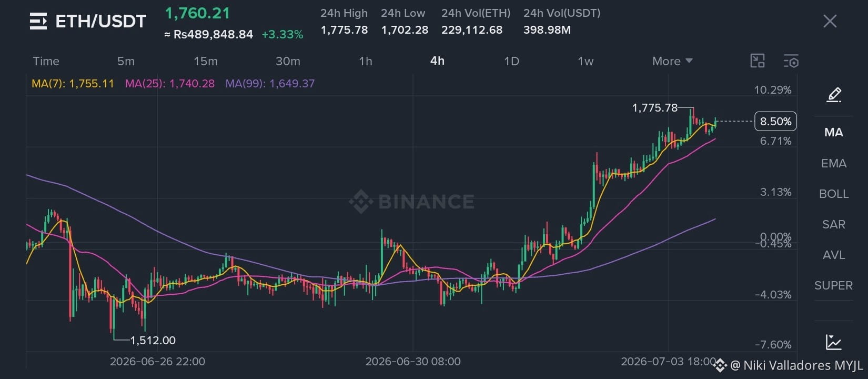Click the MA(7): 1,755.11 legend
Image resolution: width=868 pixels, height=379 pixels.
coord(73,83)
